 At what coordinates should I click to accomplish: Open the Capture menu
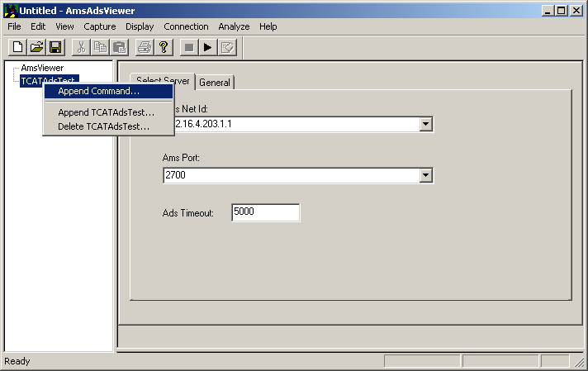(x=99, y=26)
